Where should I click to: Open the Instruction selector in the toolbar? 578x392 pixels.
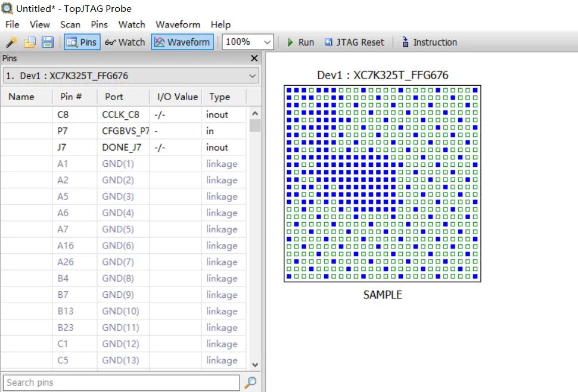pyautogui.click(x=428, y=42)
